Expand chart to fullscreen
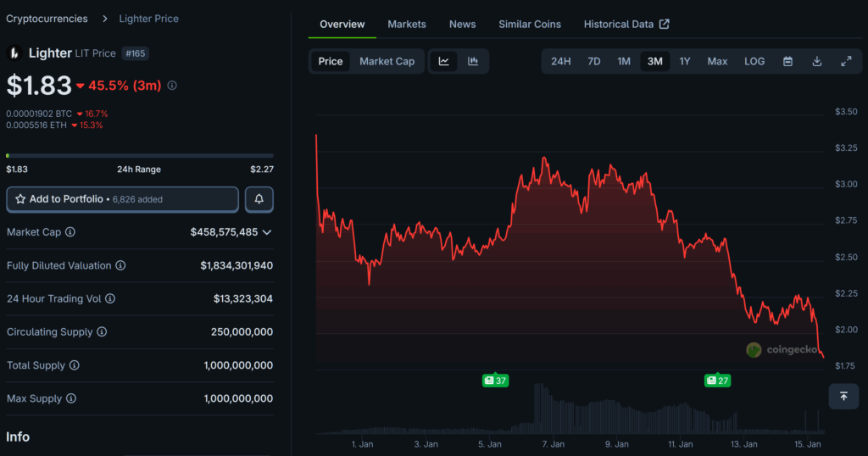The height and width of the screenshot is (456, 868). (846, 61)
